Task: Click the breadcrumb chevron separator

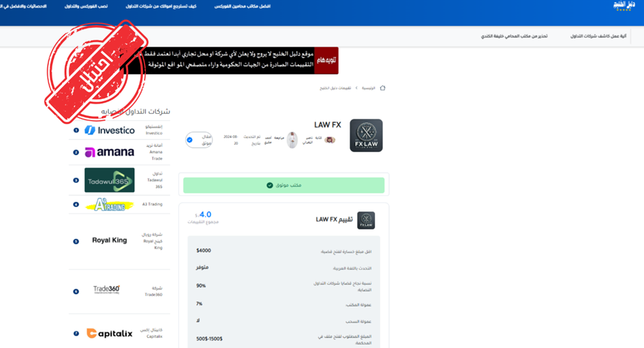Action: [356, 88]
